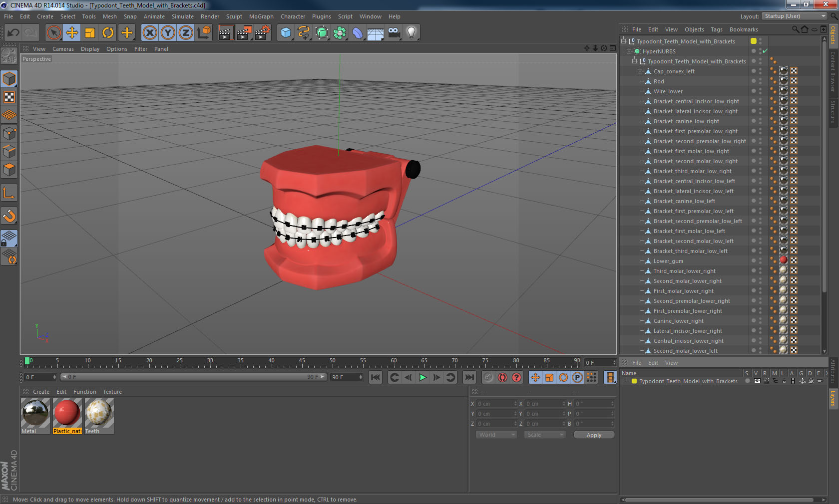Screen dimensions: 839x504
Task: Add a light object
Action: pyautogui.click(x=412, y=33)
